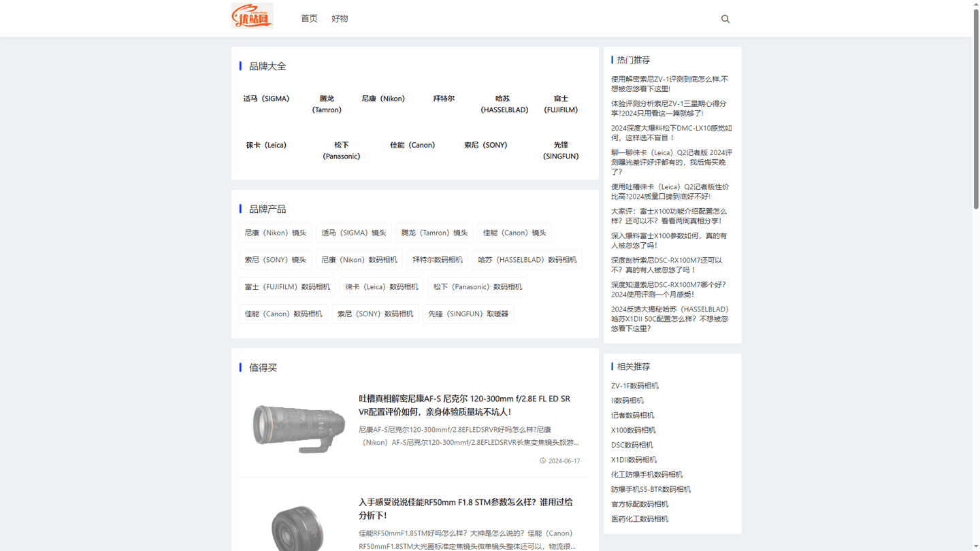Viewport: 980px width, 551px height.
Task: Click related link II数码相机
Action: 627,401
